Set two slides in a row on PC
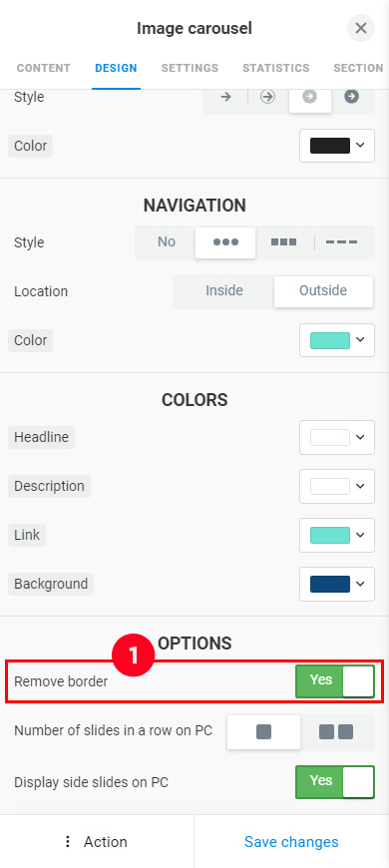The image size is (389, 868). coord(336,732)
